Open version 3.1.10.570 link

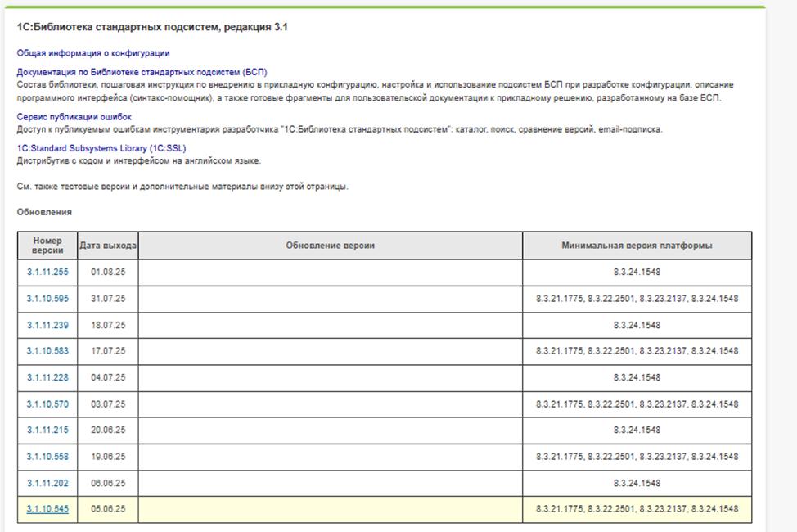pyautogui.click(x=47, y=404)
